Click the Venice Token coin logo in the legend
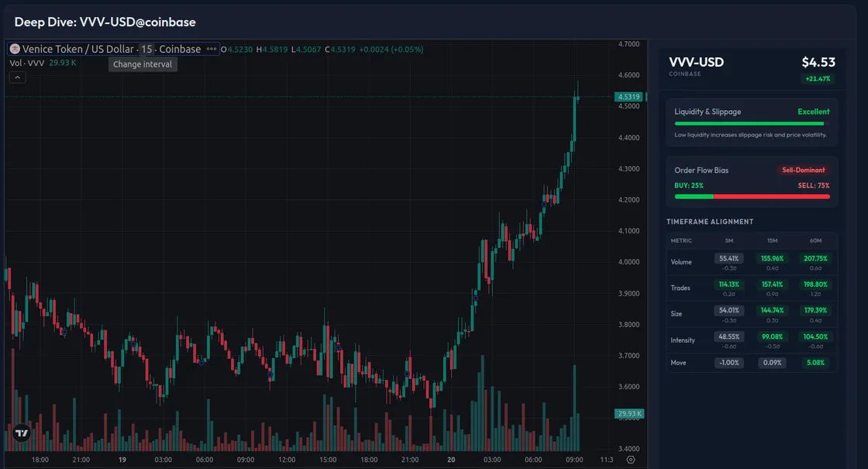The height and width of the screenshot is (469, 868). (14, 49)
